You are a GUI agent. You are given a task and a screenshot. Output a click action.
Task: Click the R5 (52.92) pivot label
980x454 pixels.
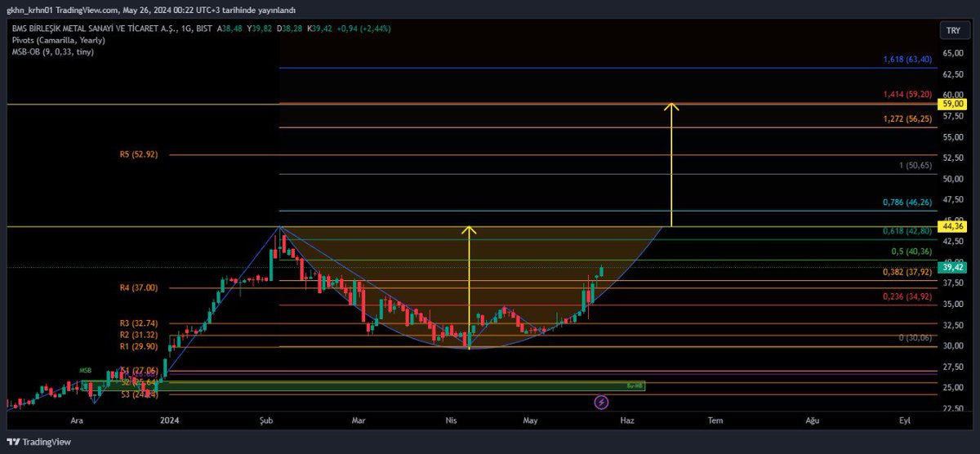coord(138,154)
